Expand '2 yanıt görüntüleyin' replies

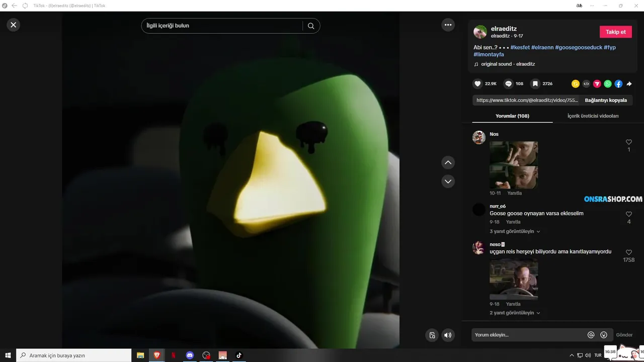coord(515,313)
